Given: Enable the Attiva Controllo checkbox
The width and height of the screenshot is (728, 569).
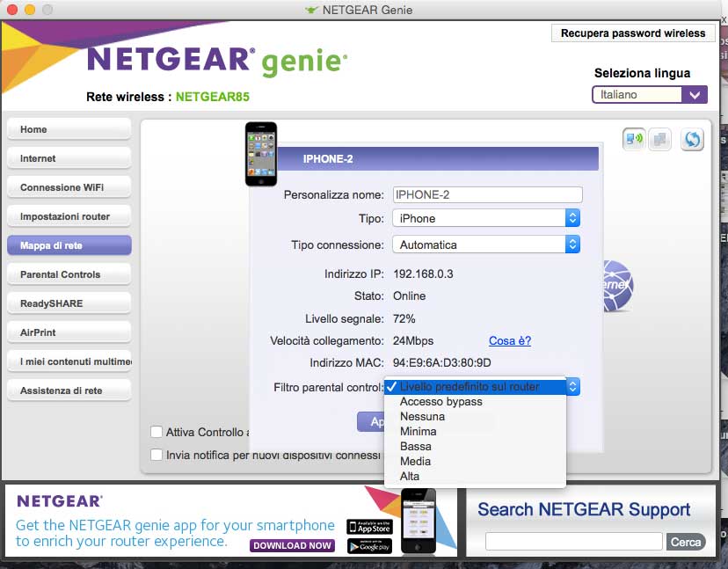Looking at the screenshot, I should (x=157, y=432).
